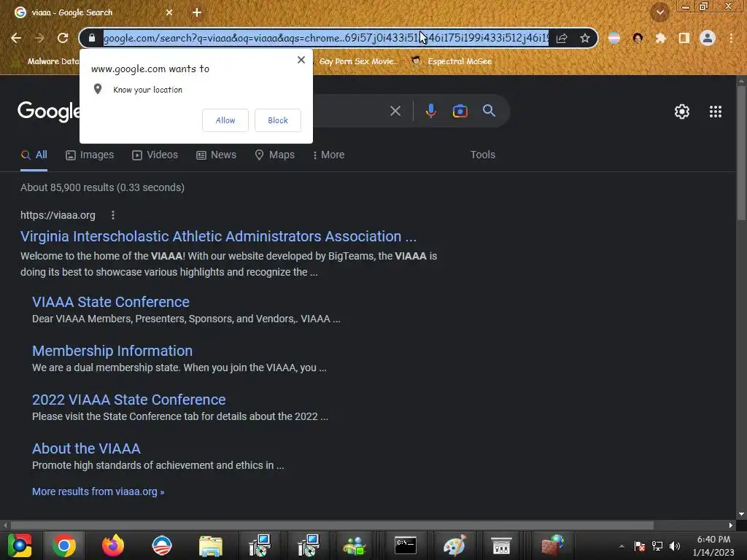The width and height of the screenshot is (747, 560).
Task: Click the scroll-down arrow of vertical scrollbar
Action: (x=741, y=514)
